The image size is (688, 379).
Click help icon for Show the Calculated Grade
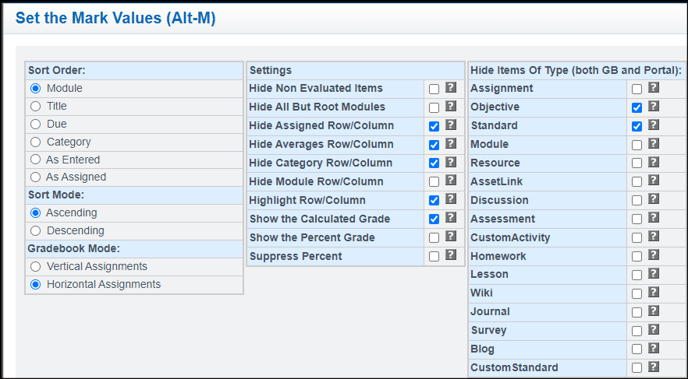point(451,218)
